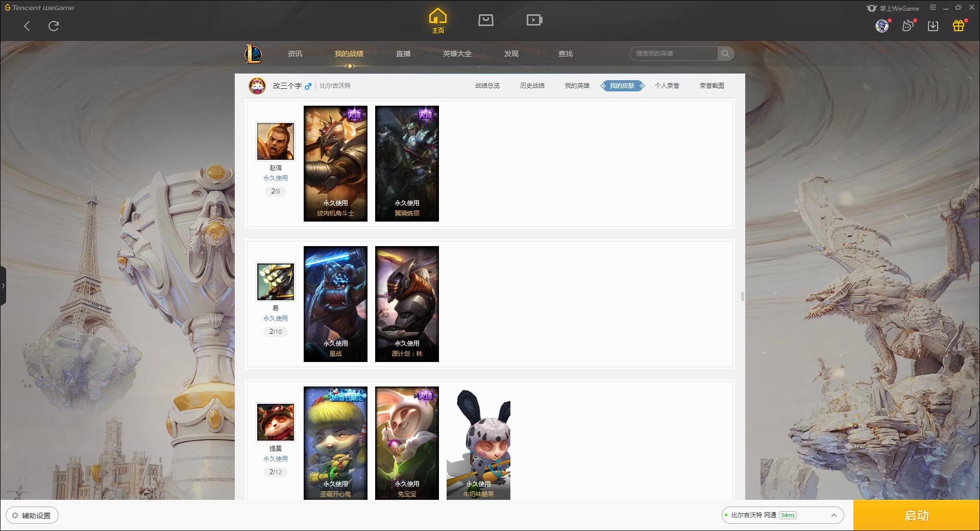Go back with the left arrow icon
980x531 pixels.
[27, 26]
